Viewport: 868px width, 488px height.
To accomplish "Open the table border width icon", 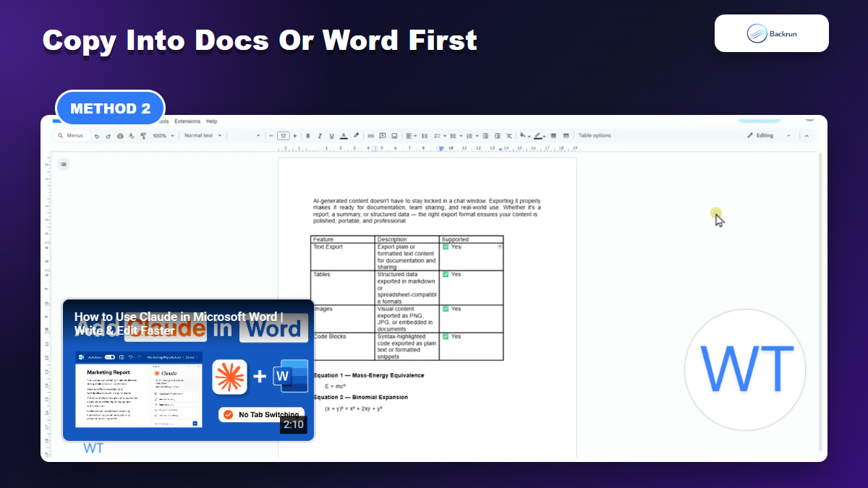I will (x=553, y=136).
